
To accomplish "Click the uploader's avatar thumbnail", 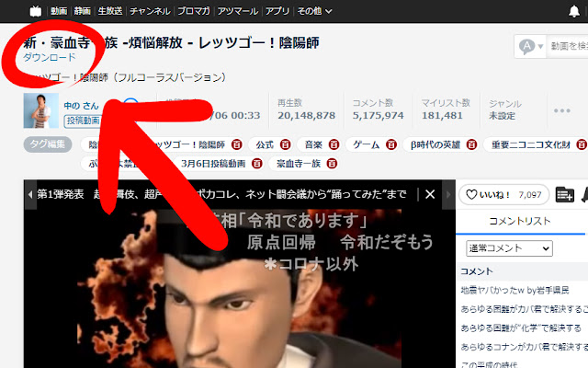I will coord(41,110).
